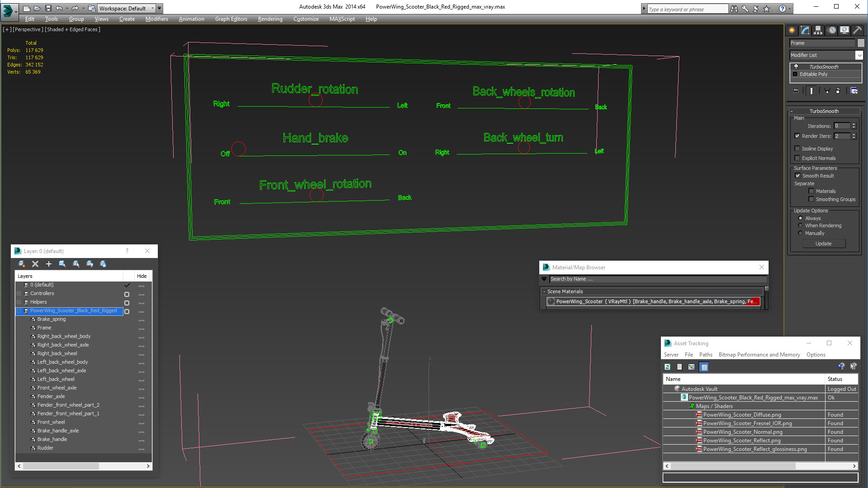Click the Update button
Image resolution: width=868 pixels, height=488 pixels.
click(x=824, y=244)
